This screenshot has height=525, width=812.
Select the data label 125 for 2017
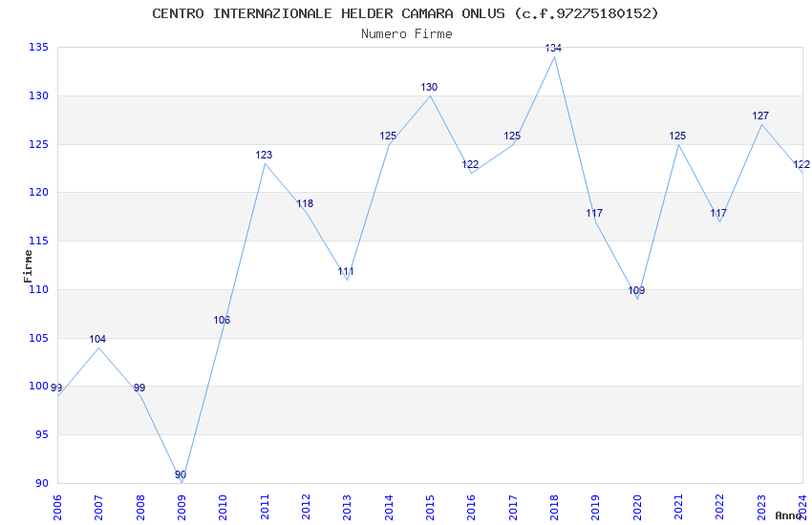point(512,136)
